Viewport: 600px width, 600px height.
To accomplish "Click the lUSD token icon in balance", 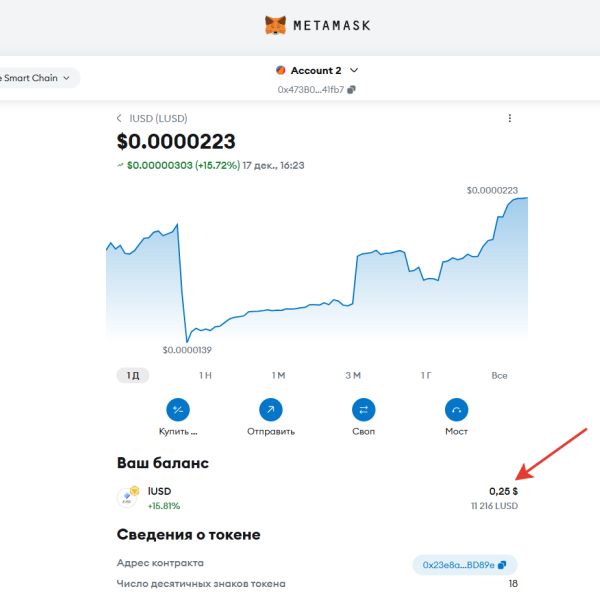I will pyautogui.click(x=128, y=497).
